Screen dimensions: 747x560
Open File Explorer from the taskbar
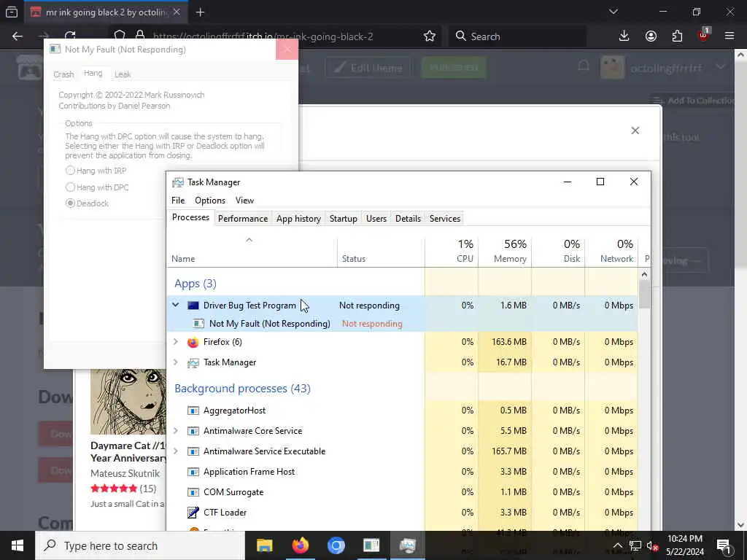click(264, 545)
